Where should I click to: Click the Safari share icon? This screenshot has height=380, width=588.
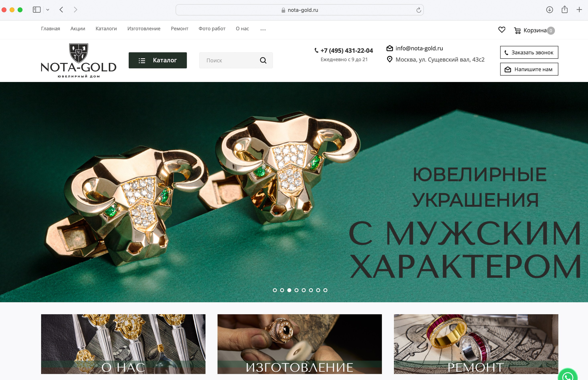[564, 9]
